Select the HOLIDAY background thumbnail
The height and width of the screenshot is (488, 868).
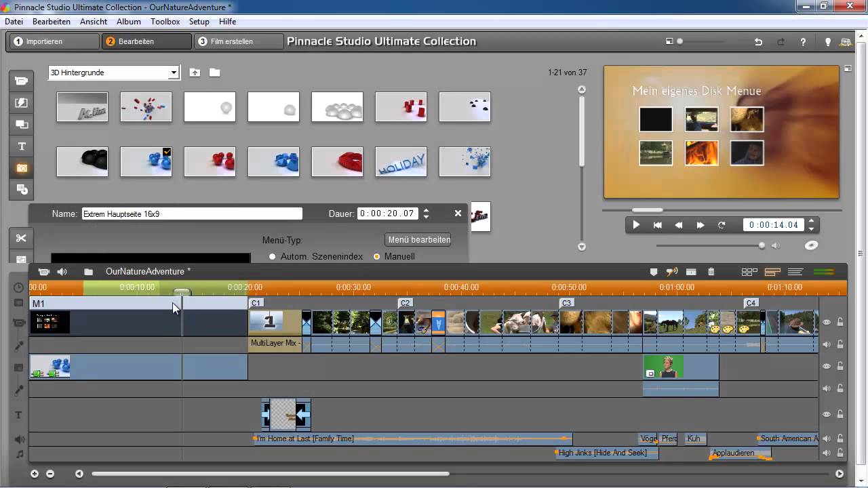[x=401, y=163]
